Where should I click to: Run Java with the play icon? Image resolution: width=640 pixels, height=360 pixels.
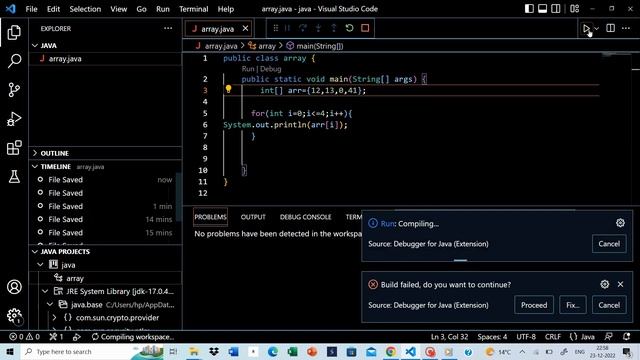pyautogui.click(x=586, y=28)
